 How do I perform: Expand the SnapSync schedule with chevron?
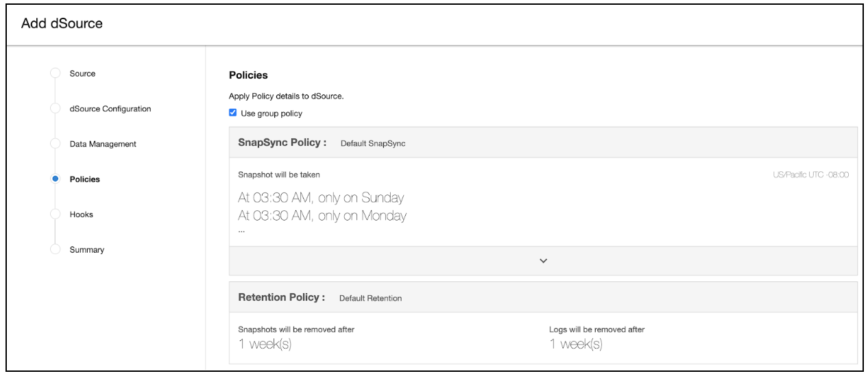click(543, 261)
